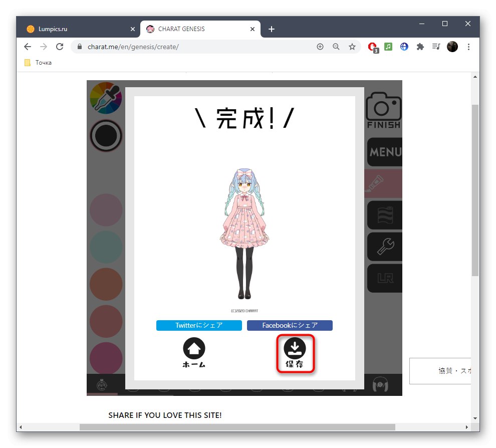The width and height of the screenshot is (496, 448).
Task: Go forward in browser history
Action: tap(44, 47)
